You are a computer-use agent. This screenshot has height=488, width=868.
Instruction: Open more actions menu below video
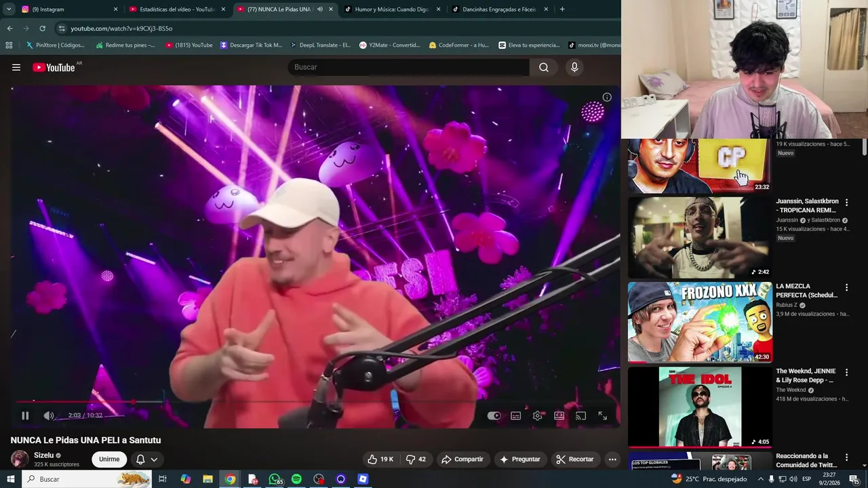tap(612, 459)
